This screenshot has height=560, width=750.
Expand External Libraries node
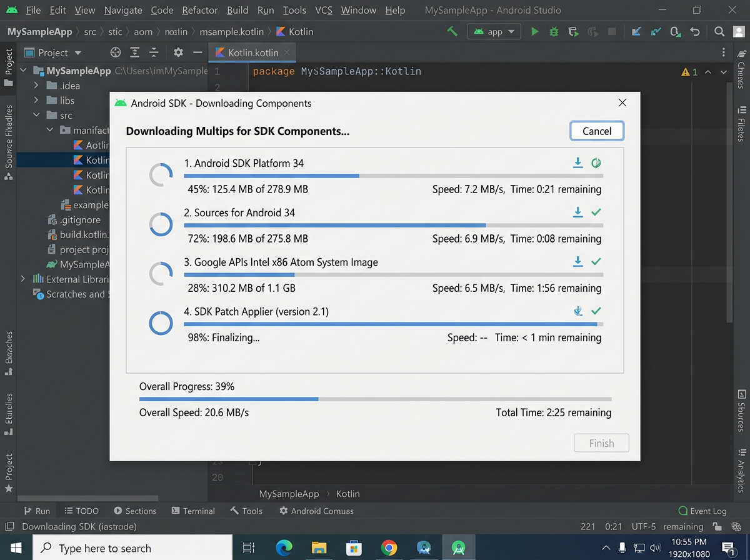[23, 279]
